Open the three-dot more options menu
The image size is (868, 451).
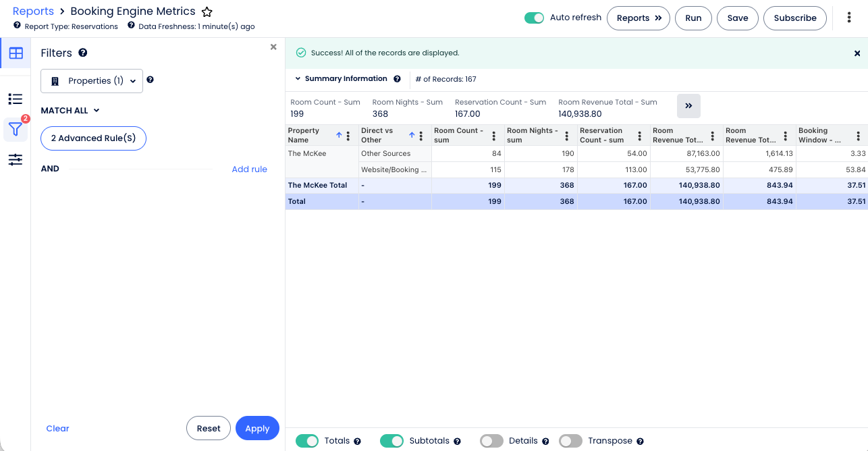(x=849, y=18)
